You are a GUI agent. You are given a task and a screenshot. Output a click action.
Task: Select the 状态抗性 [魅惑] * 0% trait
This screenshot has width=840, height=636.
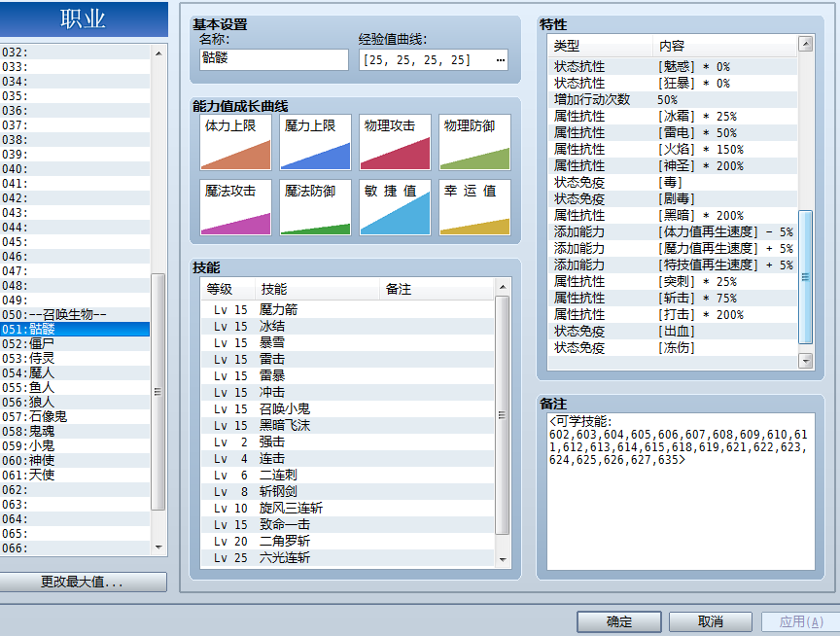[673, 67]
